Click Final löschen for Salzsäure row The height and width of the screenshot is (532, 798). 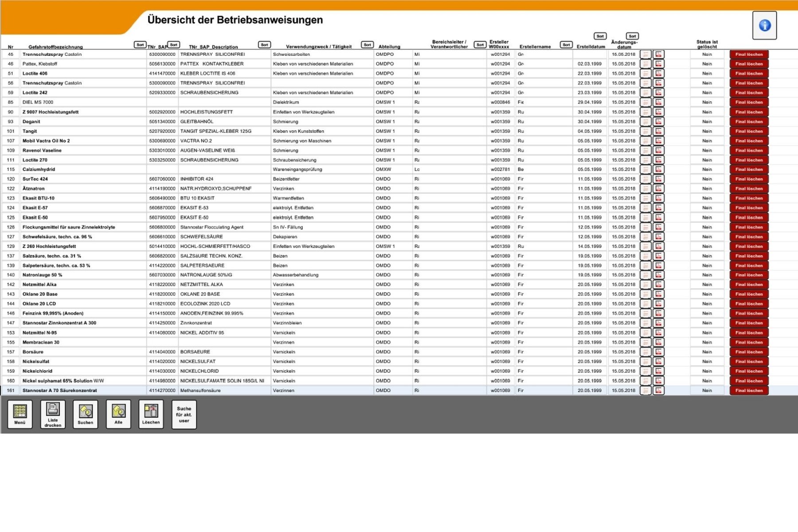749,256
